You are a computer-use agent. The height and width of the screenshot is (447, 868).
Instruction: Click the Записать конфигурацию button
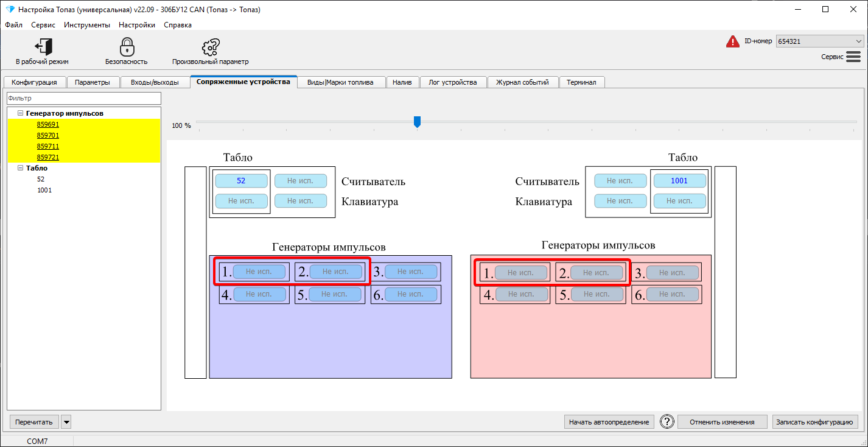pyautogui.click(x=815, y=421)
